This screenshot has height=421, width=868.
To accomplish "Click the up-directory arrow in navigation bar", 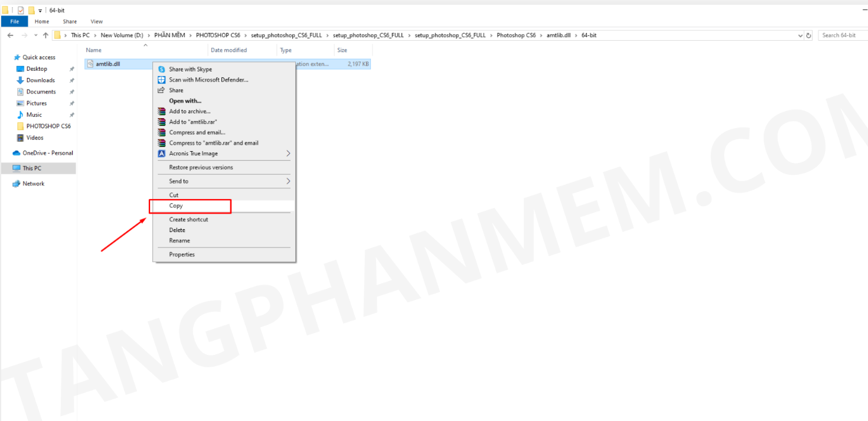I will click(45, 35).
